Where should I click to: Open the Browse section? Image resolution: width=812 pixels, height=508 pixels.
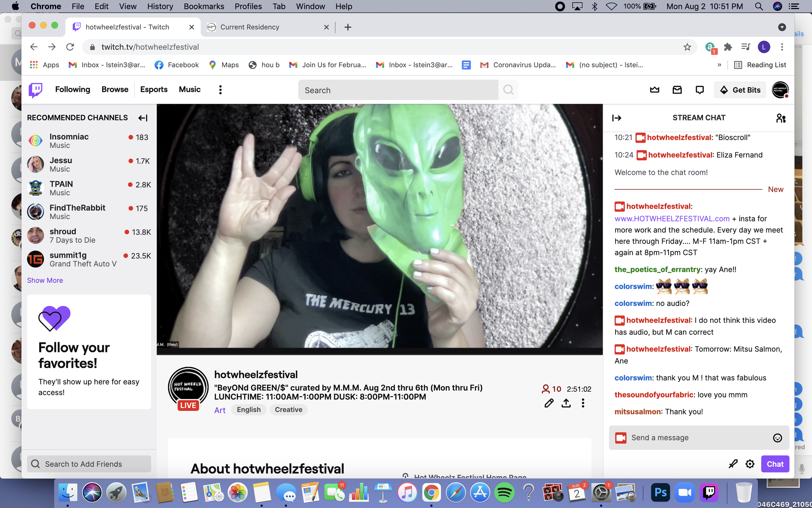(x=115, y=89)
